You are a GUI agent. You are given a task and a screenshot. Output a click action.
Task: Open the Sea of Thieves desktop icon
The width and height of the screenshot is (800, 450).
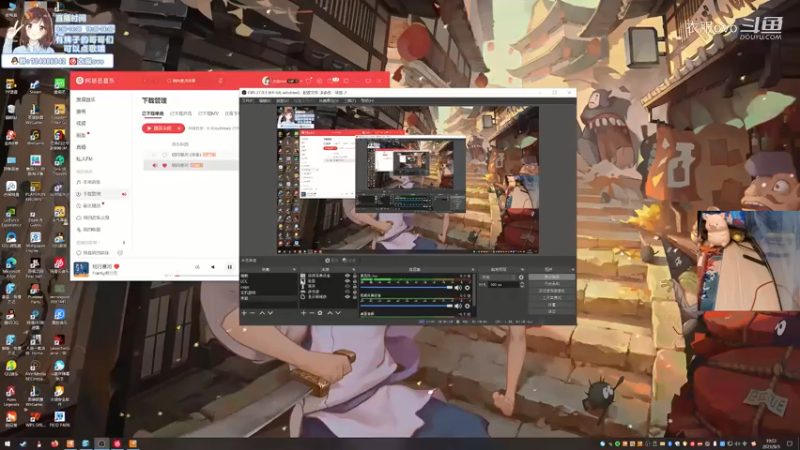(59, 166)
